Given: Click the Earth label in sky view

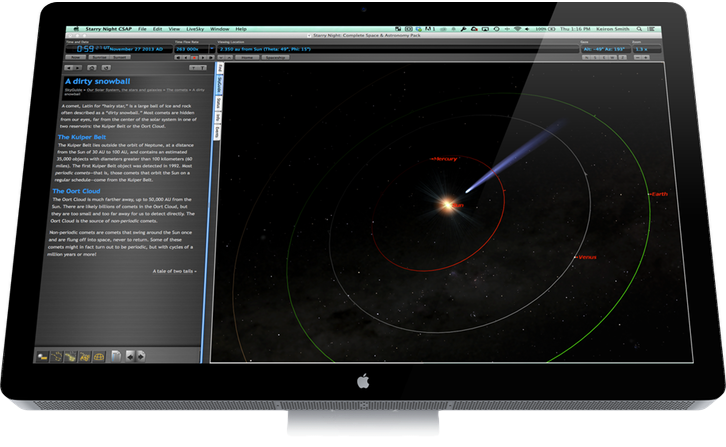Looking at the screenshot, I should pyautogui.click(x=658, y=194).
